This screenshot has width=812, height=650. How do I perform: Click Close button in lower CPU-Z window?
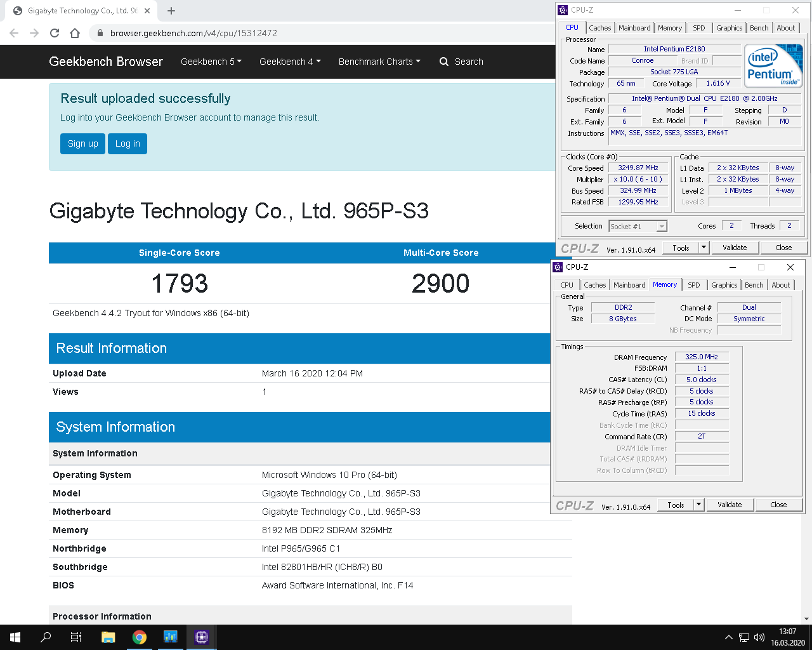point(778,505)
